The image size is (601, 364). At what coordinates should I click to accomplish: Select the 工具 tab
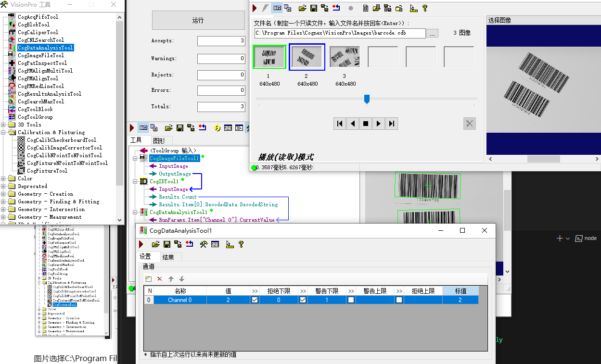click(136, 140)
